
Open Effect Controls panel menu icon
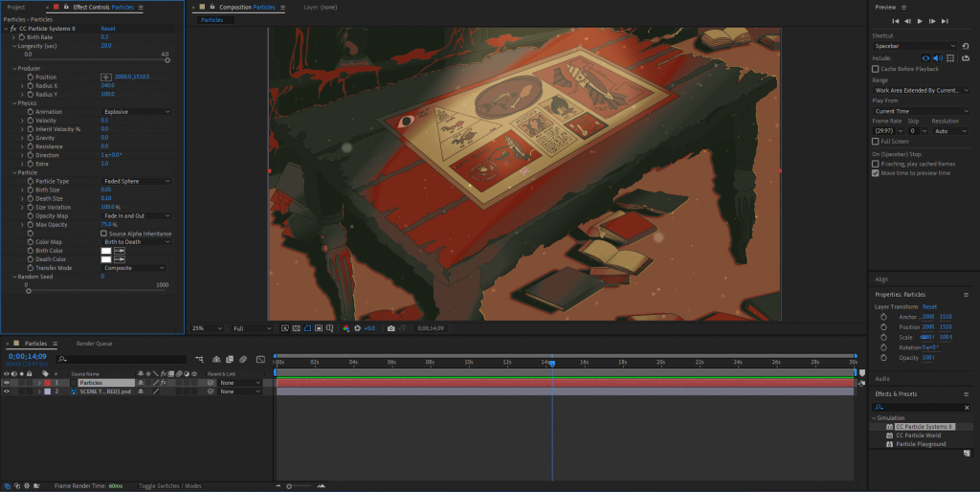(x=141, y=8)
